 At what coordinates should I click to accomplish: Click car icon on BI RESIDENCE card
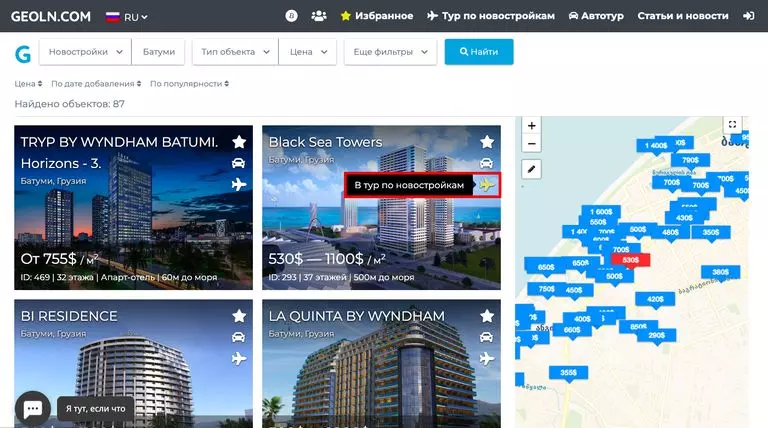[239, 337]
